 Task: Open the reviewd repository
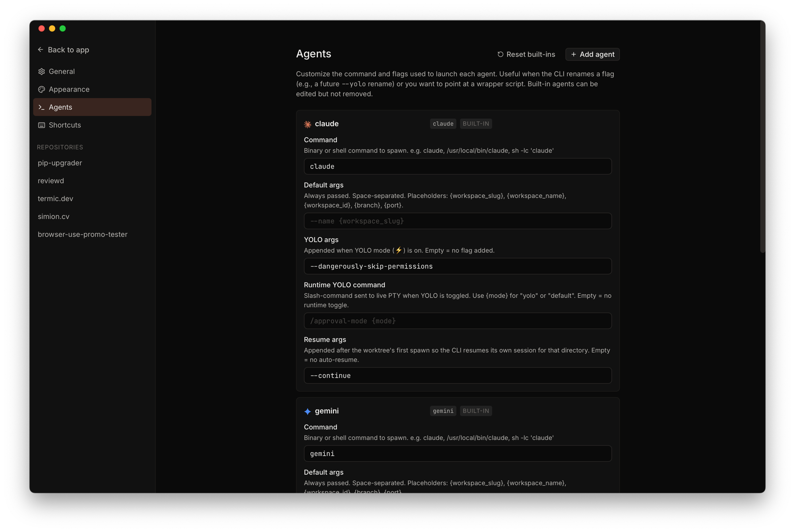coord(51,181)
